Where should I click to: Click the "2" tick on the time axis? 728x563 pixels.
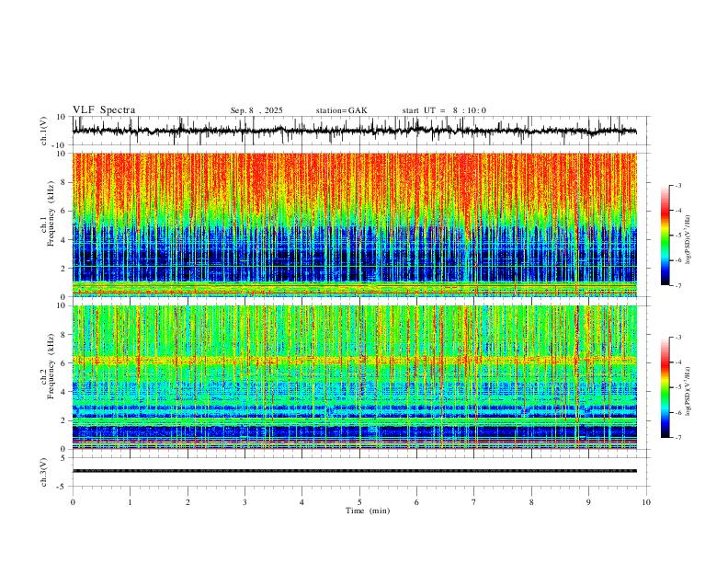coord(188,502)
